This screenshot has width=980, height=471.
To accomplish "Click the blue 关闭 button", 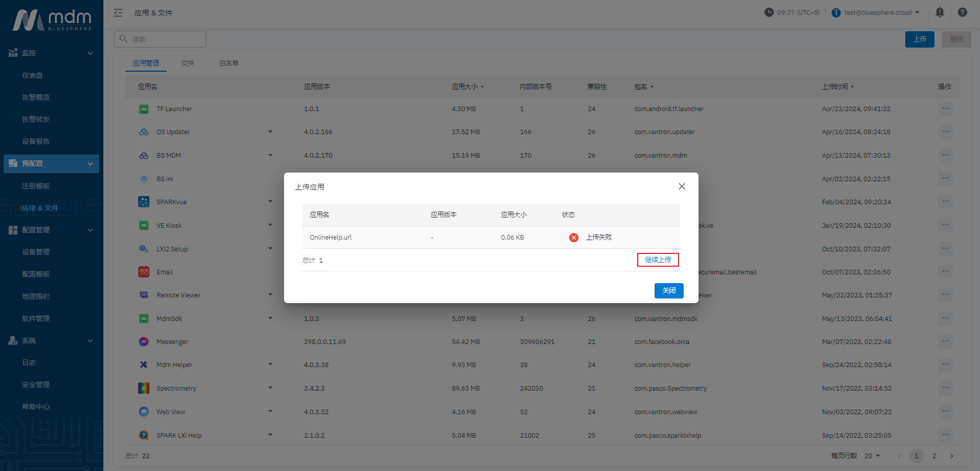I will pos(668,290).
